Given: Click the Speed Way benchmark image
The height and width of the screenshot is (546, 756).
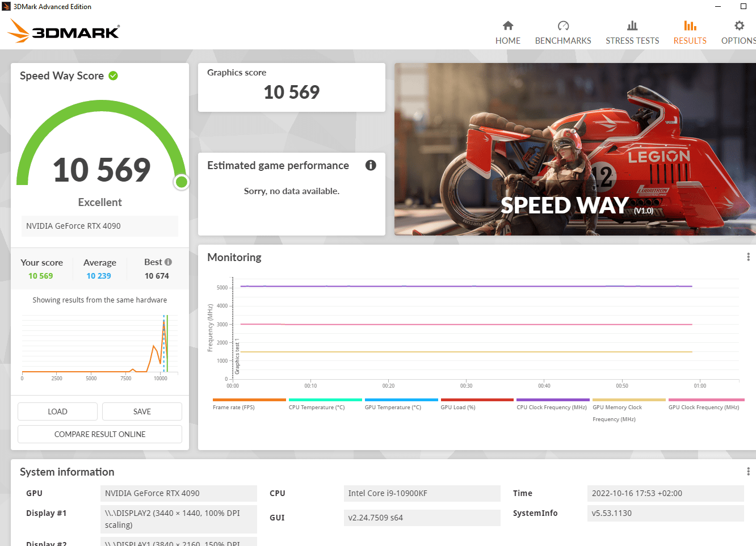Looking at the screenshot, I should 575,149.
